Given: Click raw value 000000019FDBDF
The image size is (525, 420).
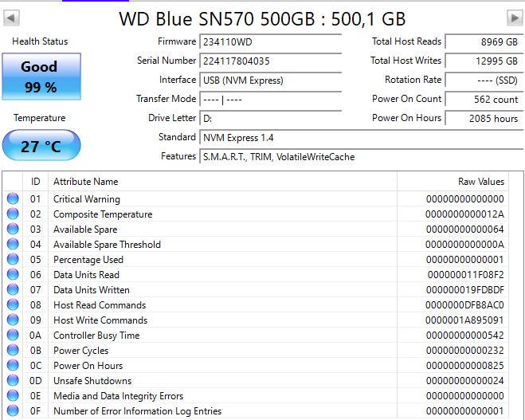Looking at the screenshot, I should [465, 290].
